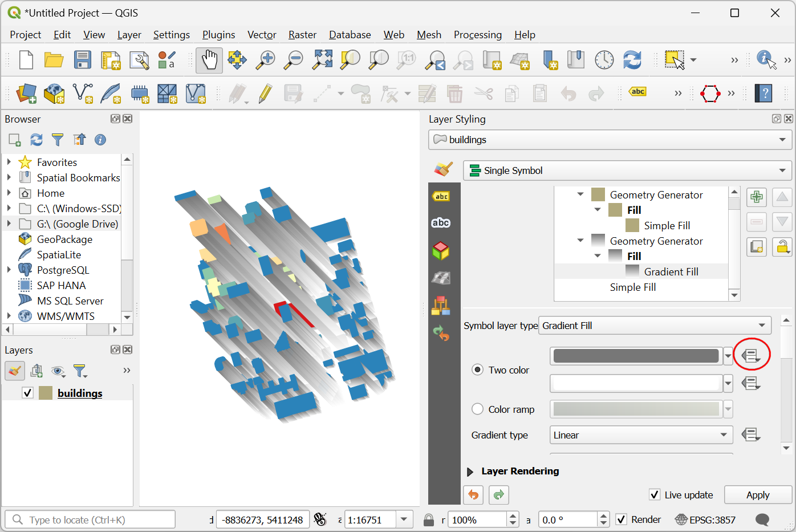Uncheck the buildings layer visibility checkbox
Image resolution: width=796 pixels, height=532 pixels.
click(x=27, y=393)
